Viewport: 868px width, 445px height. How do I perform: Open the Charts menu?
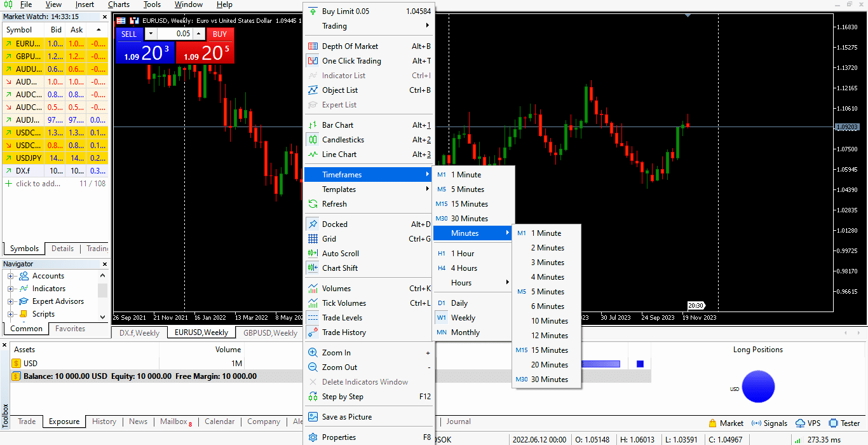point(118,4)
